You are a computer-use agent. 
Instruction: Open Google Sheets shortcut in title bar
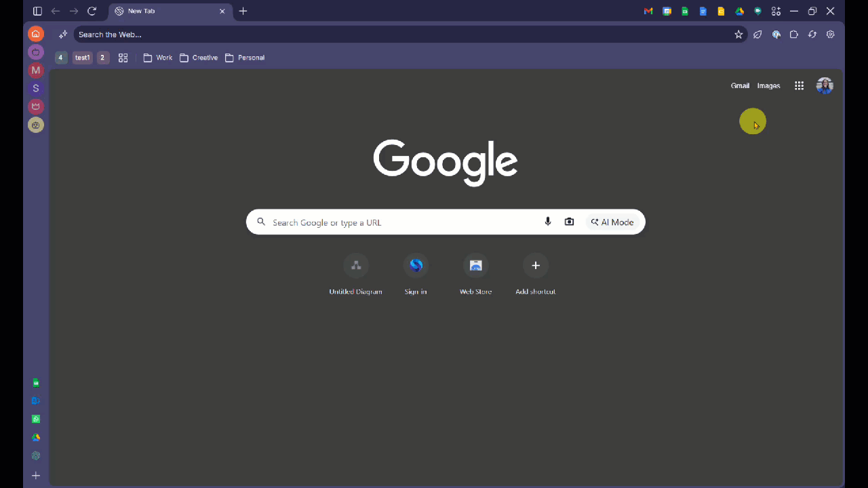pyautogui.click(x=685, y=11)
